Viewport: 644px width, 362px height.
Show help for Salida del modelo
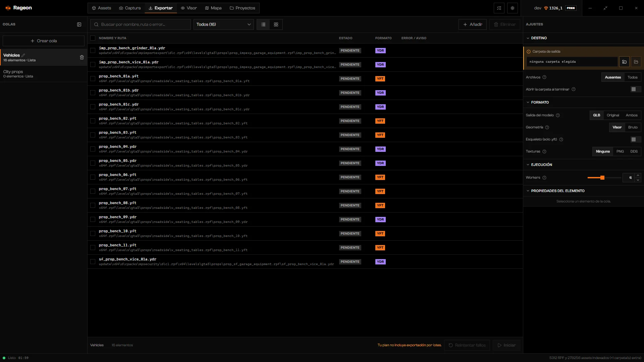click(x=558, y=115)
